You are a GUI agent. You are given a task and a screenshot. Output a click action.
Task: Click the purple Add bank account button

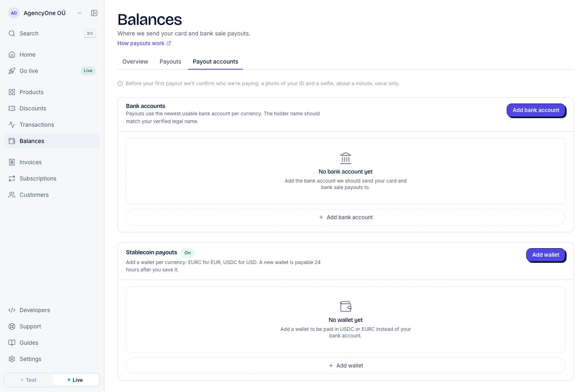(536, 110)
